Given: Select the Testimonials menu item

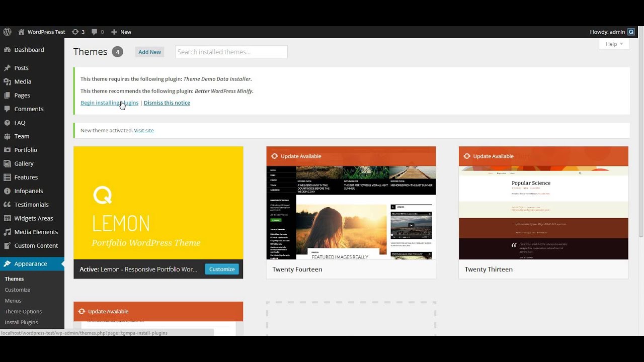Looking at the screenshot, I should tap(32, 205).
